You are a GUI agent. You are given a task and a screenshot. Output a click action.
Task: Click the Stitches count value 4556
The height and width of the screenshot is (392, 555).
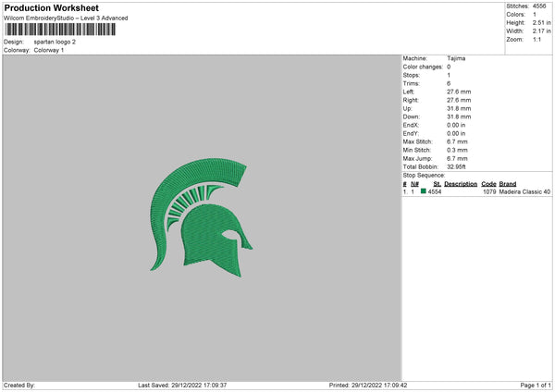point(539,6)
